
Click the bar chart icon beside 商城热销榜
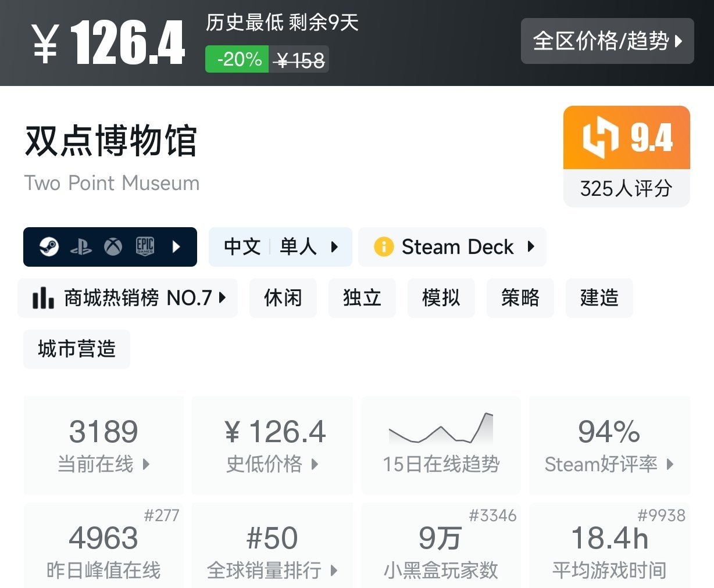(x=43, y=298)
